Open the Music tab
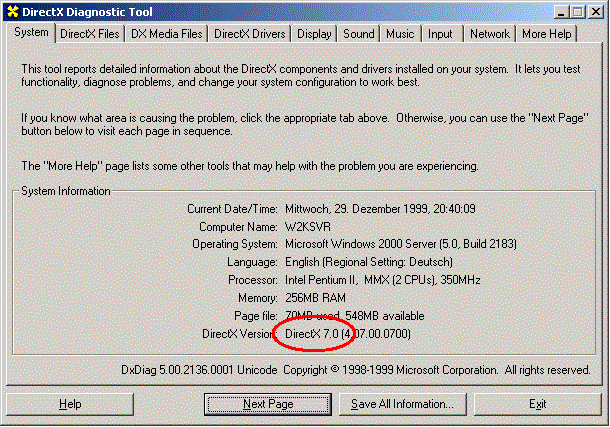 tap(400, 34)
